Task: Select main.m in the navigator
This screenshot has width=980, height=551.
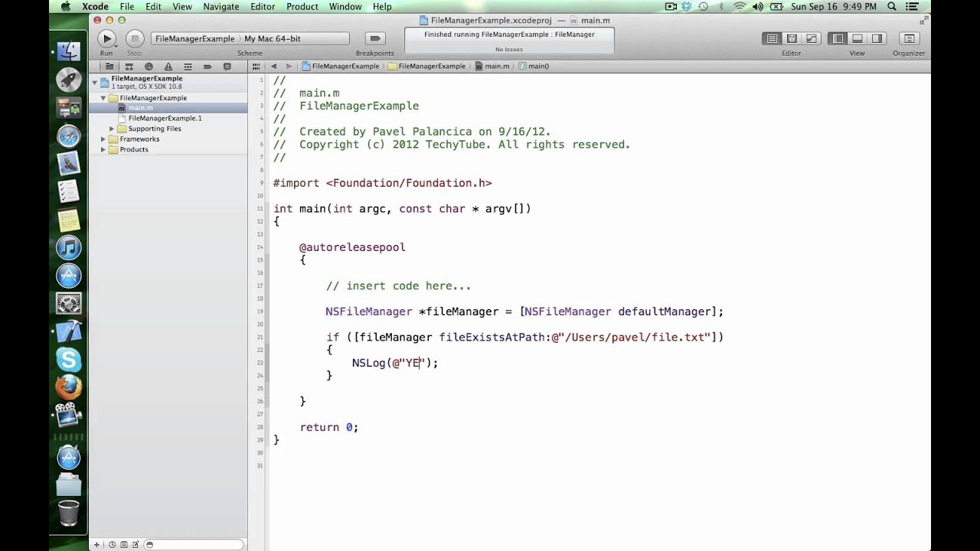Action: 168,108
